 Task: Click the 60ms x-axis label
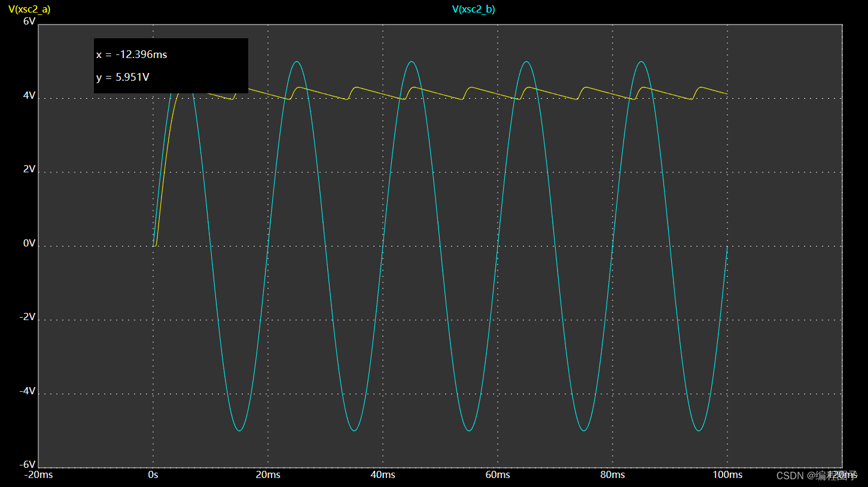pos(498,475)
